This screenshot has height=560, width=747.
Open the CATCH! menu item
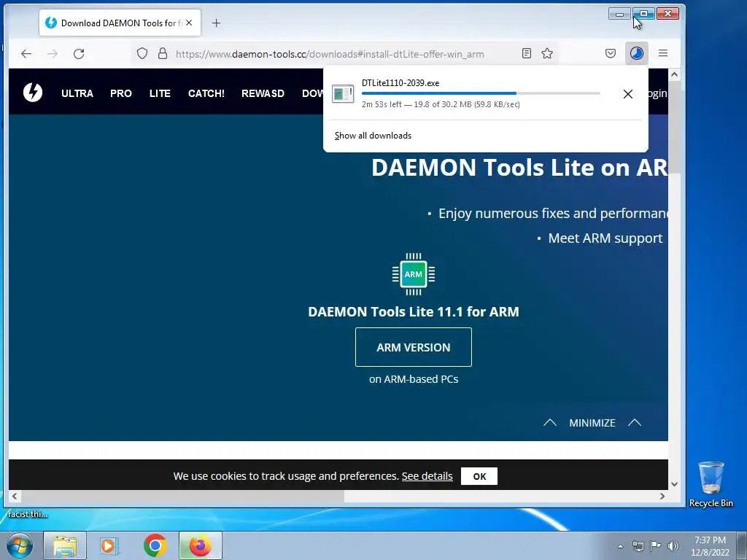[x=206, y=93]
